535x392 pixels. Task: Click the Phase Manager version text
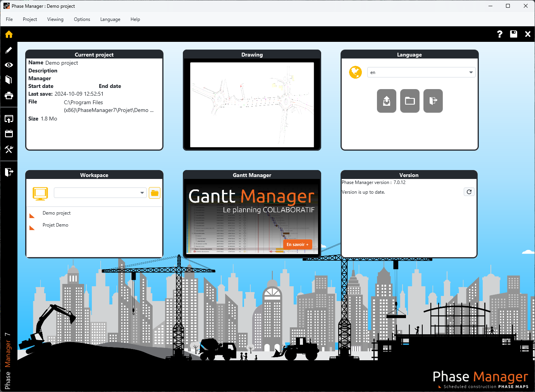tap(373, 182)
